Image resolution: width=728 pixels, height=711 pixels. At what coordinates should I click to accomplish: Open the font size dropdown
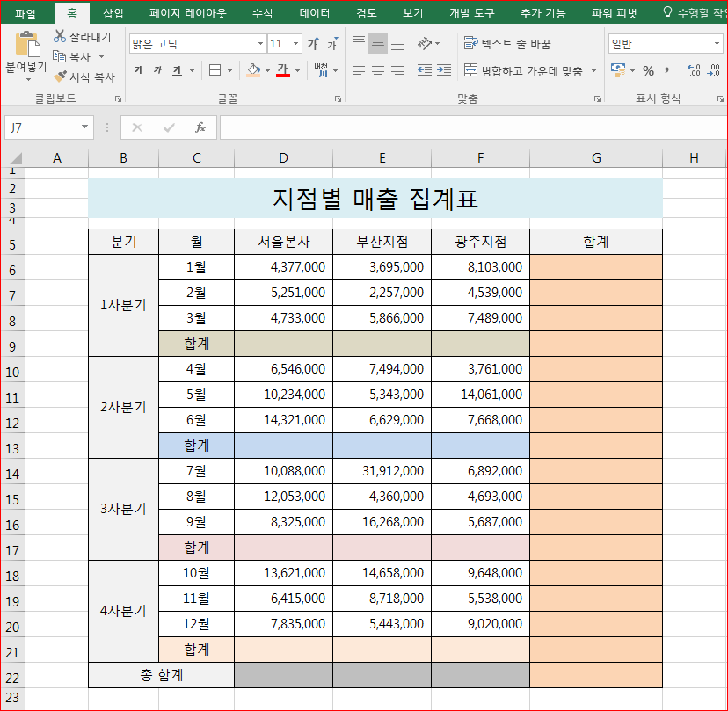point(295,44)
